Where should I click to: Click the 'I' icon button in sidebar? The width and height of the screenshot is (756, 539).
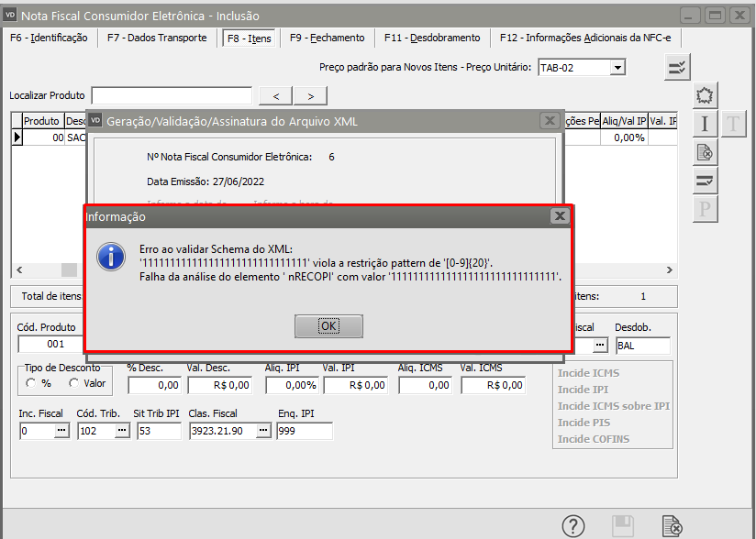(x=705, y=124)
